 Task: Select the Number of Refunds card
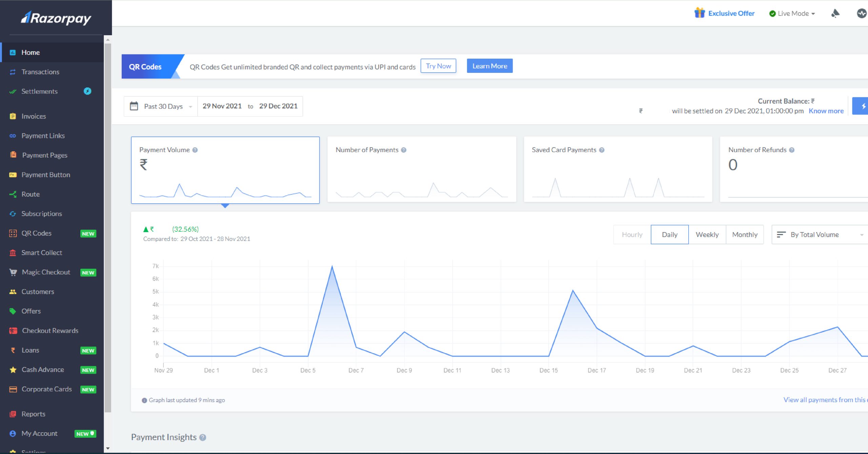pyautogui.click(x=794, y=169)
